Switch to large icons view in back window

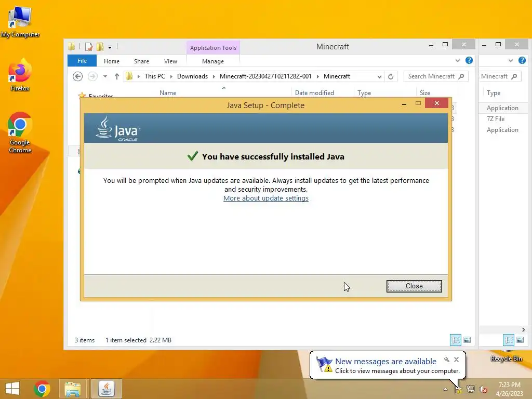(520, 340)
